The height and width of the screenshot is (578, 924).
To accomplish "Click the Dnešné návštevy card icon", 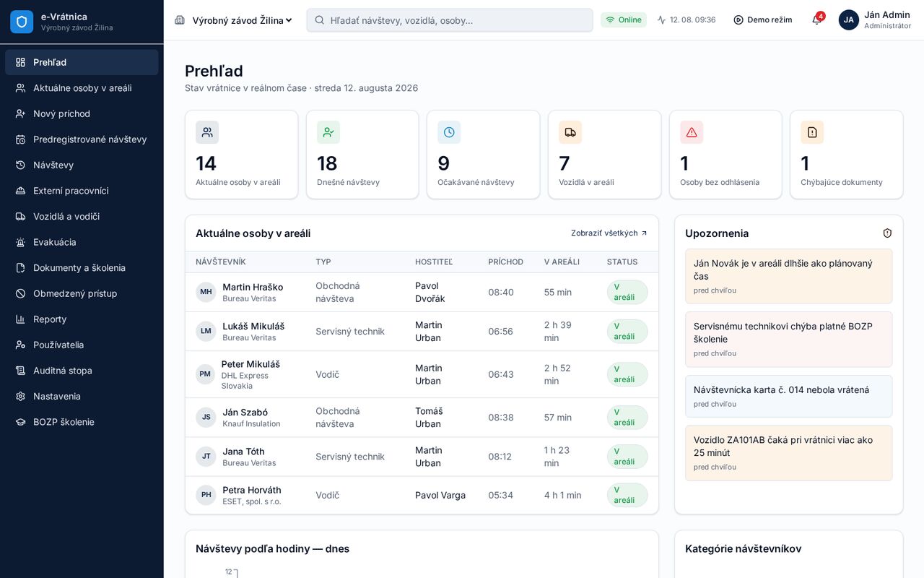I will (328, 132).
